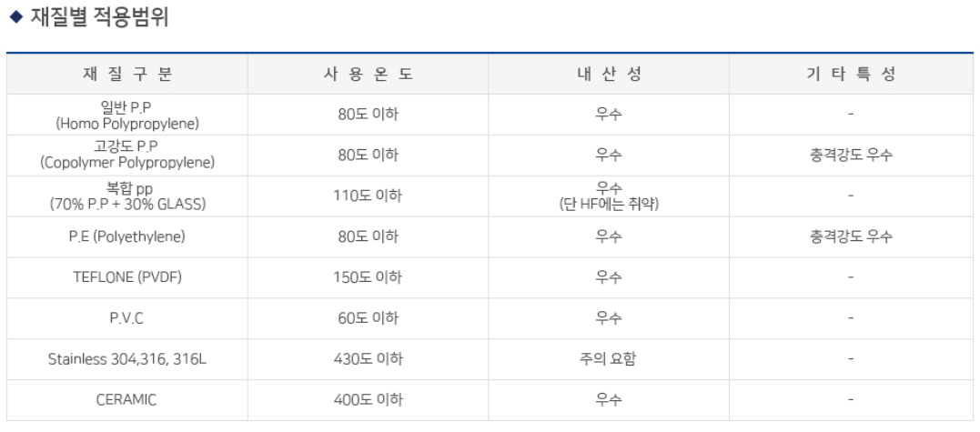The width and height of the screenshot is (980, 432).
Task: Click the 주의 요함 acid resistance cell
Action: tap(608, 359)
